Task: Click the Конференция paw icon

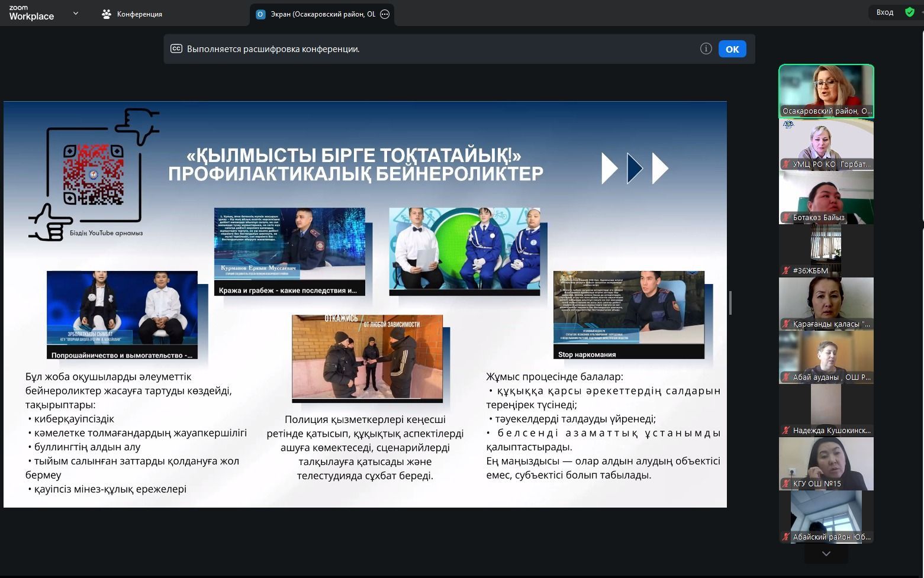Action: (x=107, y=14)
